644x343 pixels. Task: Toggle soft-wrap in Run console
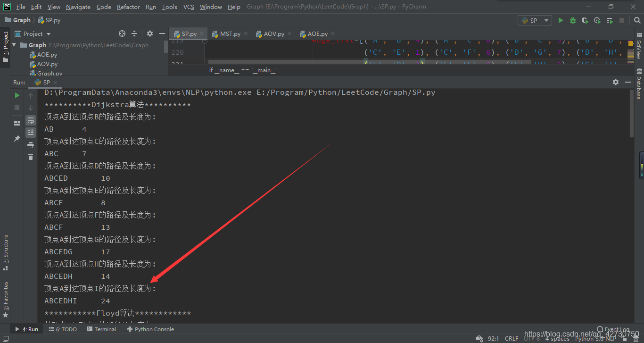coord(31,120)
